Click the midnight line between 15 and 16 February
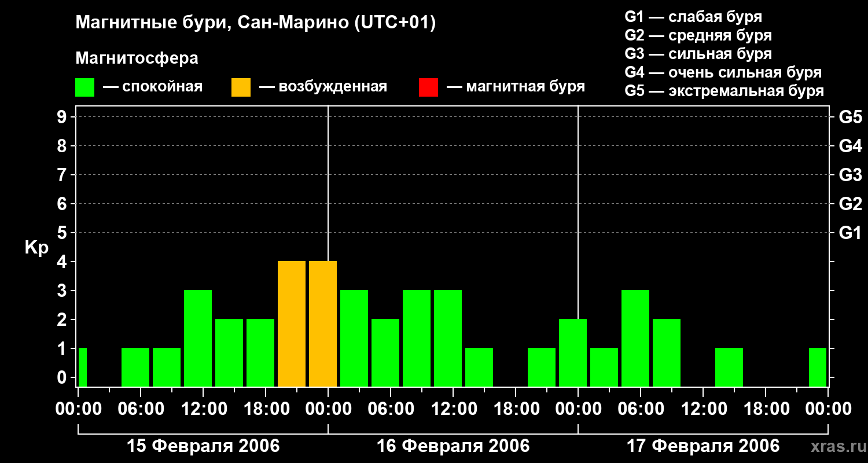This screenshot has height=463, width=868. (328, 183)
